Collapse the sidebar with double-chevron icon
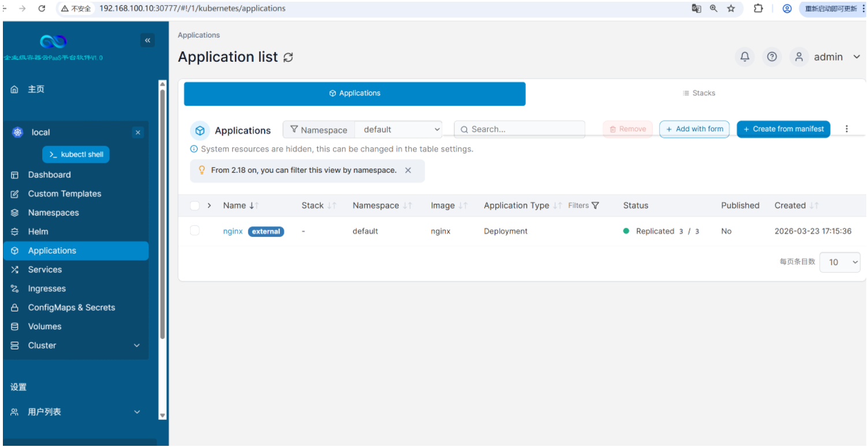This screenshot has width=868, height=447. (x=147, y=40)
